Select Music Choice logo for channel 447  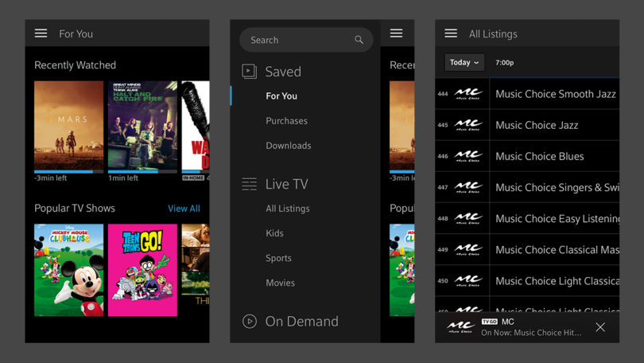(x=468, y=187)
